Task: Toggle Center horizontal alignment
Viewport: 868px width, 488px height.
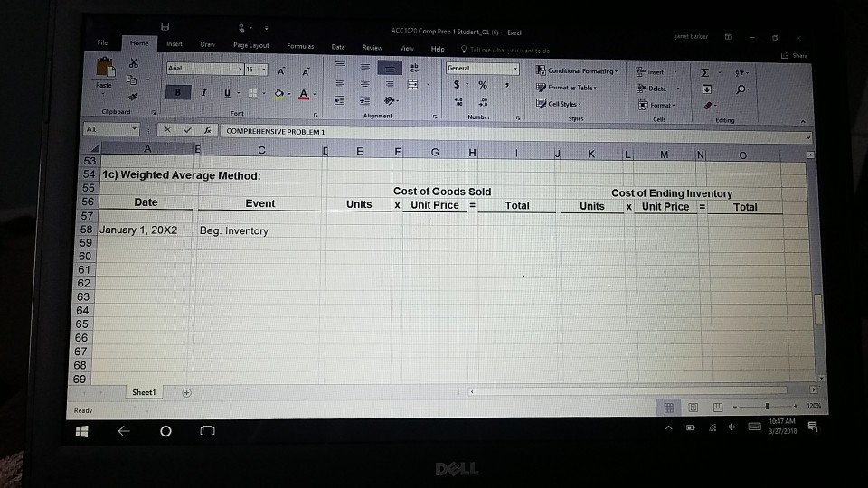Action: click(364, 83)
